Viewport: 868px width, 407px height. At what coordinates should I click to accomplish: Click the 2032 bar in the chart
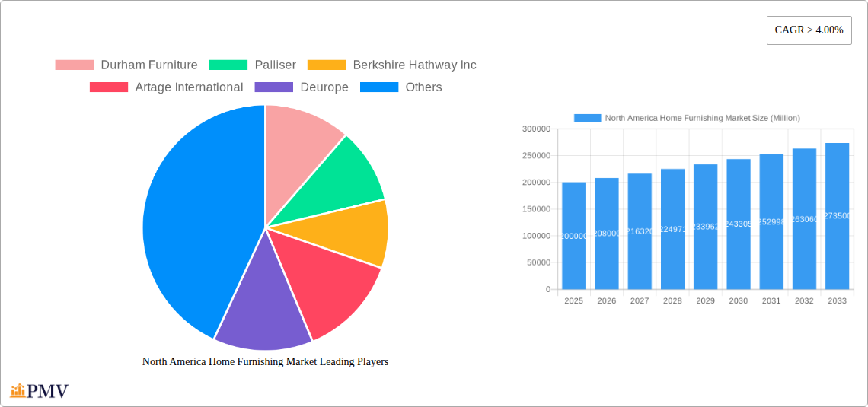coord(804,219)
